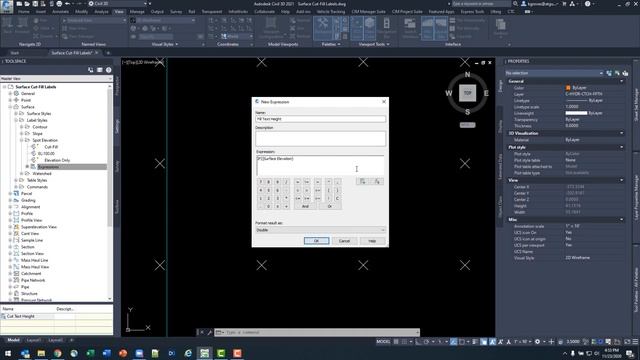Toggle grid display in status bar
Screen dimensions: 640x360
point(396,342)
